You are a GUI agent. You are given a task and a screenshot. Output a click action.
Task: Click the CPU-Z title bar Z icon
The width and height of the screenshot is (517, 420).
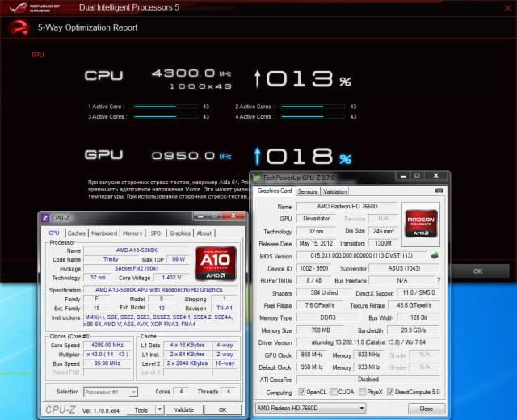pos(45,218)
